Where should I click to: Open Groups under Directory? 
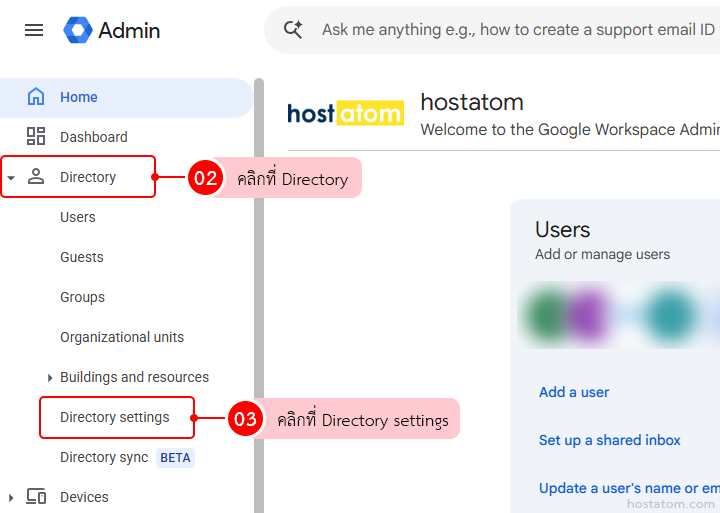pyautogui.click(x=82, y=297)
